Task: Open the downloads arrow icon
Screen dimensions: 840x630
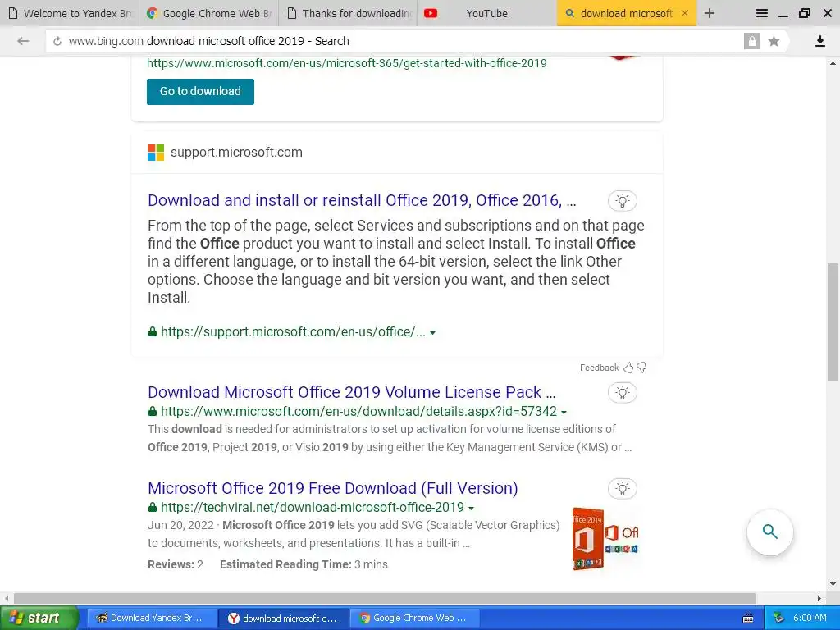Action: (x=819, y=41)
